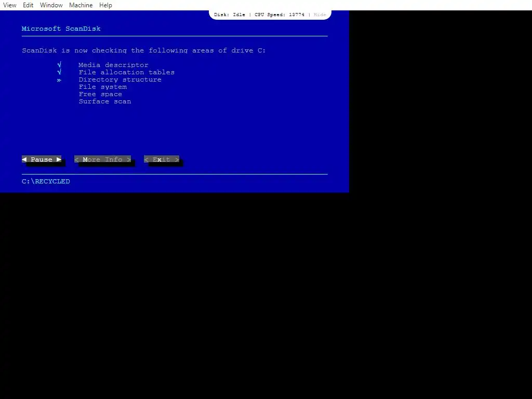Click the Exit button in ScanDisk
532x399 pixels.
pyautogui.click(x=162, y=159)
